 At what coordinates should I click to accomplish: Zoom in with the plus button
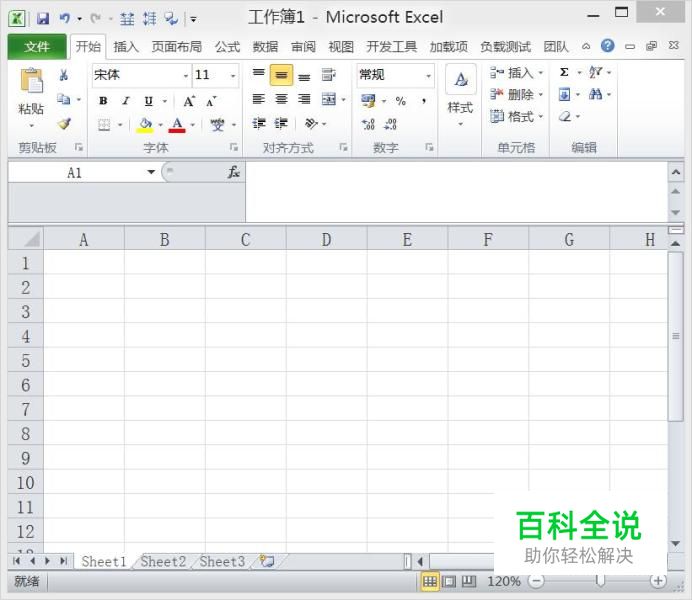click(658, 581)
